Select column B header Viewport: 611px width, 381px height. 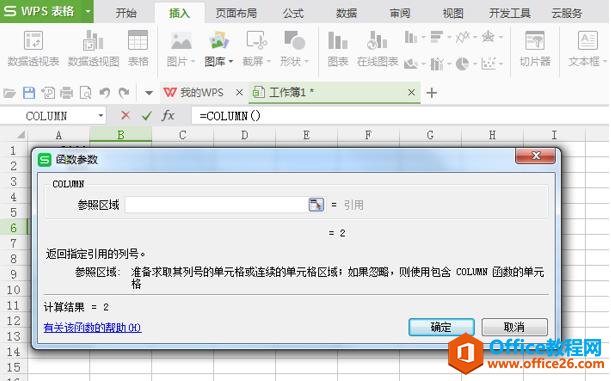120,135
